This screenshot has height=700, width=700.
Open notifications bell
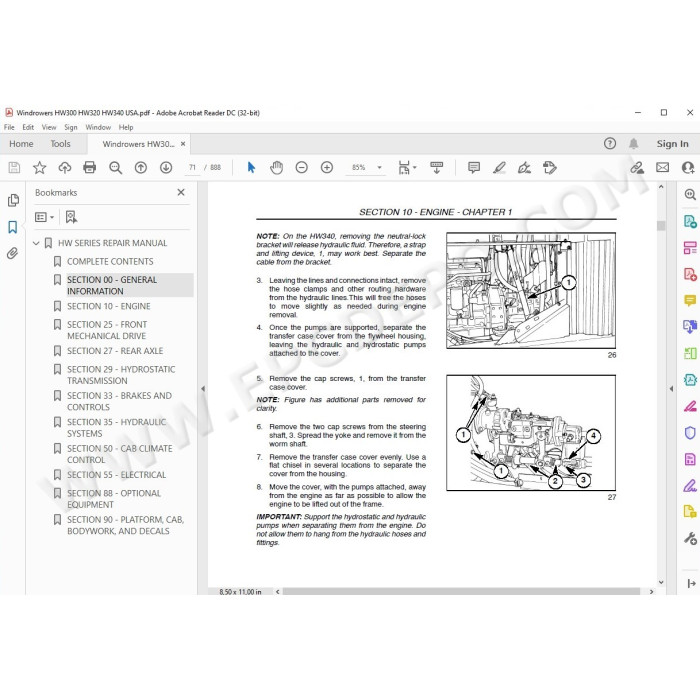click(633, 143)
